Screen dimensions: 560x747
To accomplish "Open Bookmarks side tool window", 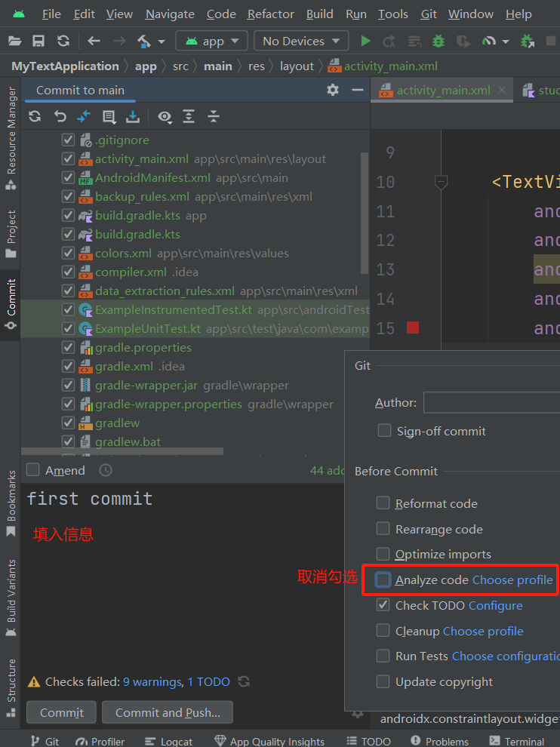I will [x=11, y=503].
